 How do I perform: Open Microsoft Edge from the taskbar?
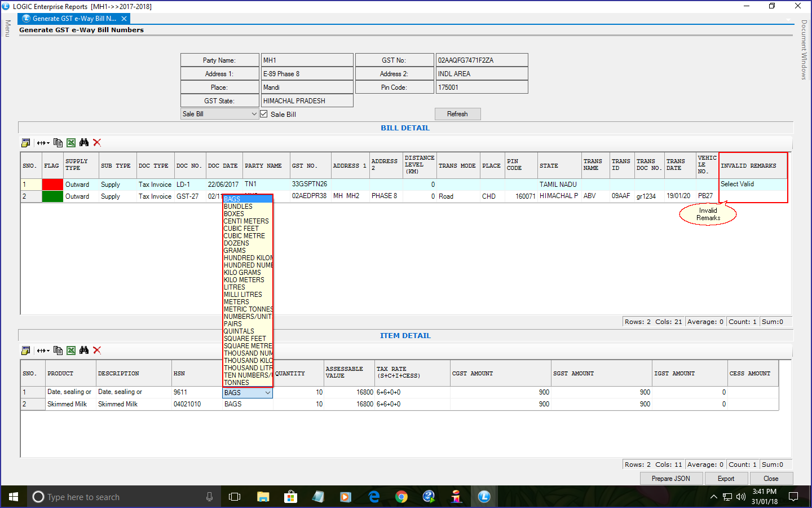(x=374, y=497)
